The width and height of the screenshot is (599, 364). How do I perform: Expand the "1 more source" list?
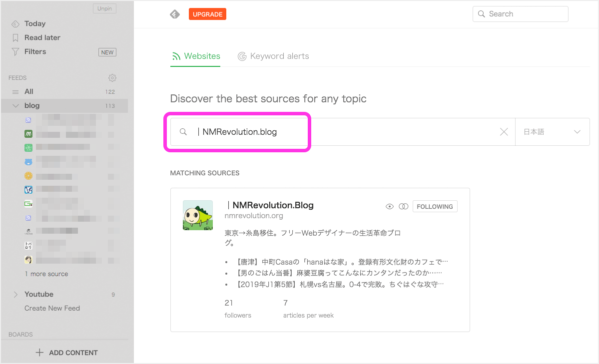tap(46, 274)
